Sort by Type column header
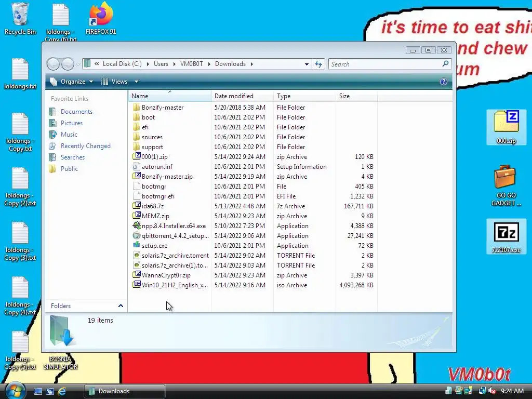Viewport: 532px width, 399px height. (304, 96)
